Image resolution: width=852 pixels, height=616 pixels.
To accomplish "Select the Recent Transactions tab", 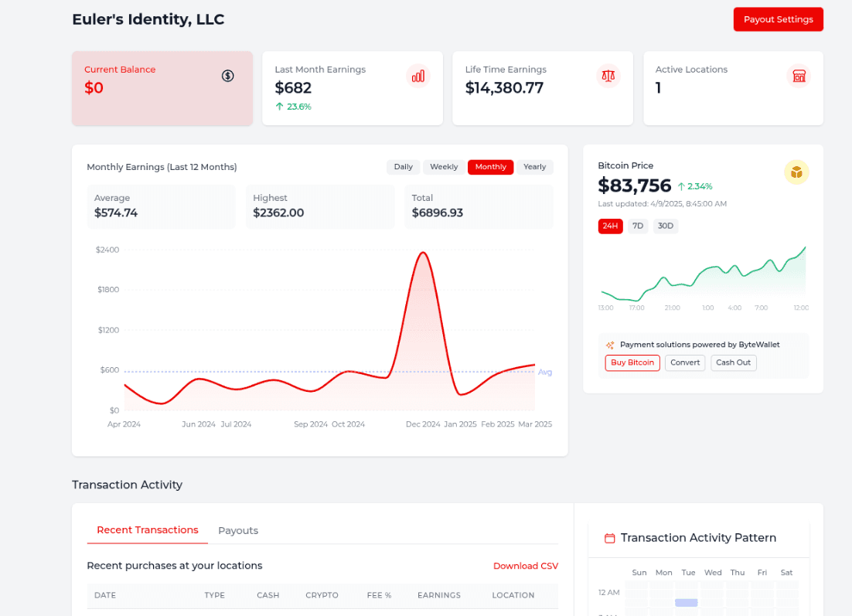I will click(147, 530).
